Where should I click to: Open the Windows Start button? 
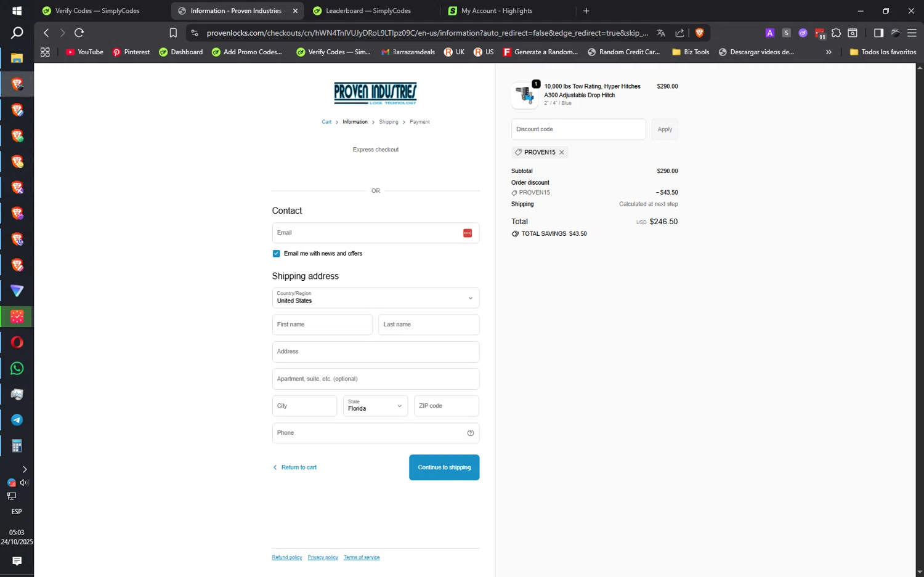(17, 10)
